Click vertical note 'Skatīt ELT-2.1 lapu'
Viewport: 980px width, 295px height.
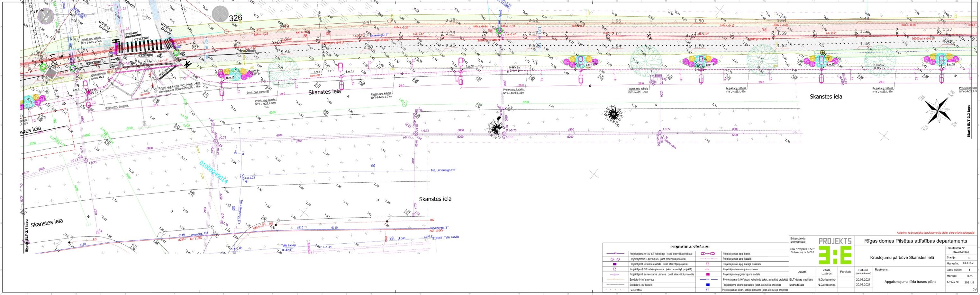(27, 235)
